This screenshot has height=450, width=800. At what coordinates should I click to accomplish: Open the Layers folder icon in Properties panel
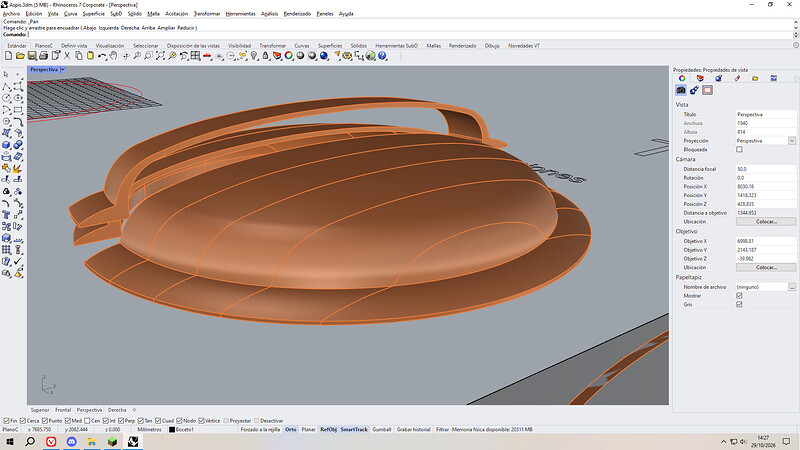[755, 78]
